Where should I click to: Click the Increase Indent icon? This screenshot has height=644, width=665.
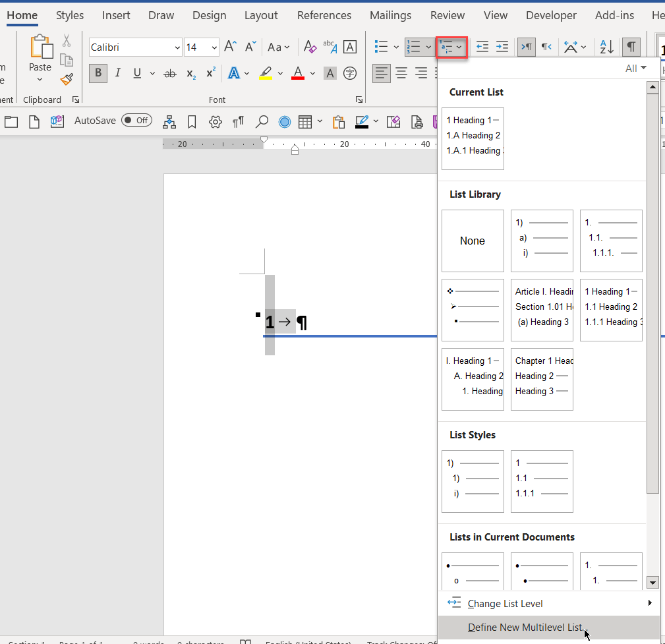[502, 47]
